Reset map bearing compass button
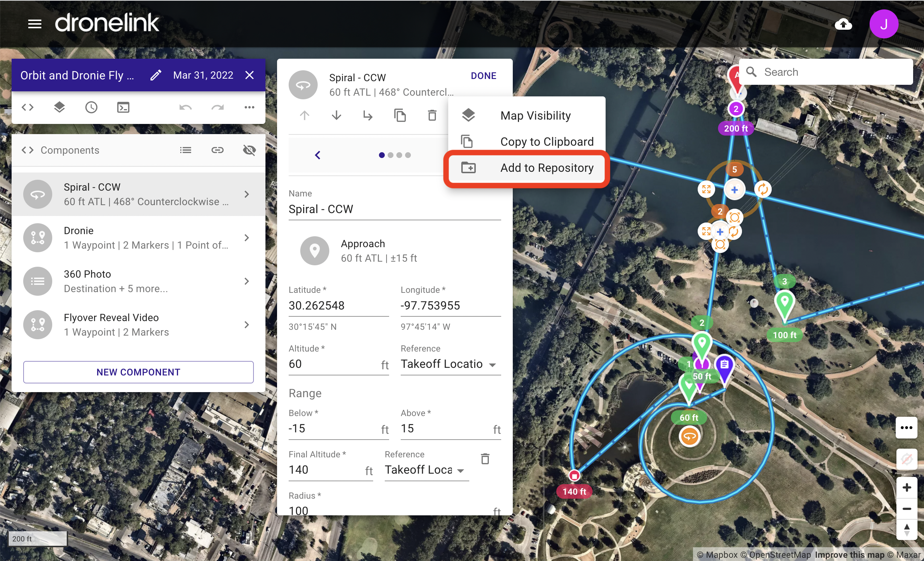The height and width of the screenshot is (561, 924). click(906, 530)
